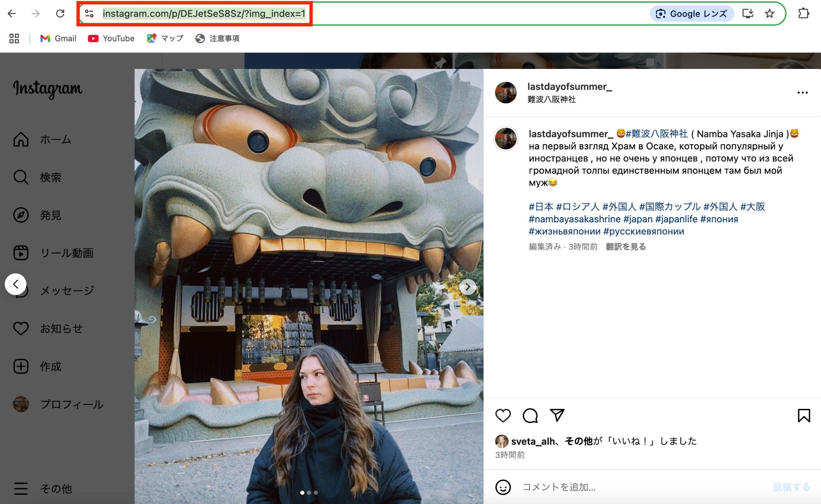This screenshot has height=504, width=821.
Task: Open the post options three-dot menu
Action: click(x=803, y=93)
